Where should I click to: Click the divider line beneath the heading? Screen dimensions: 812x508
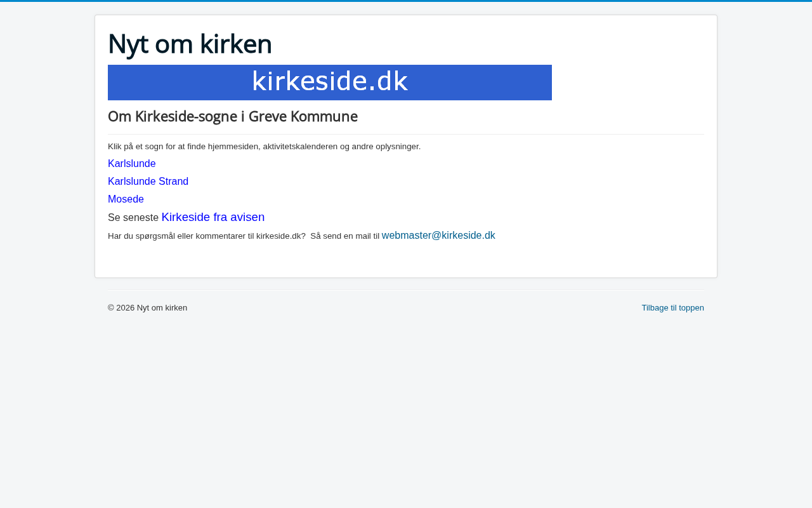click(406, 134)
